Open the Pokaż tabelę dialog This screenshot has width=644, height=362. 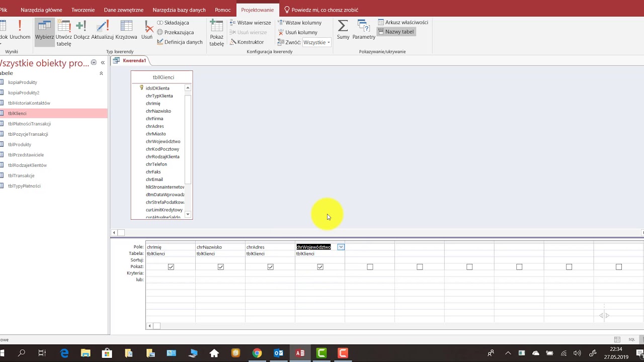(217, 33)
